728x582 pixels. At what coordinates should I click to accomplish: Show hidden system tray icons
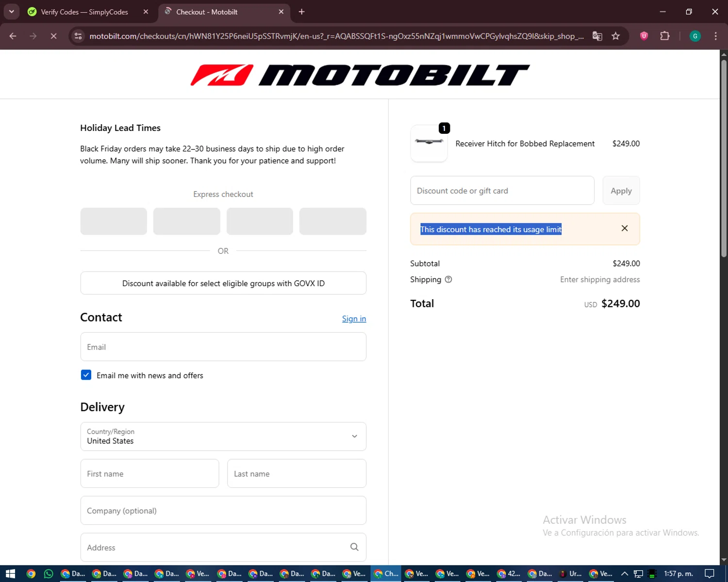pos(625,574)
